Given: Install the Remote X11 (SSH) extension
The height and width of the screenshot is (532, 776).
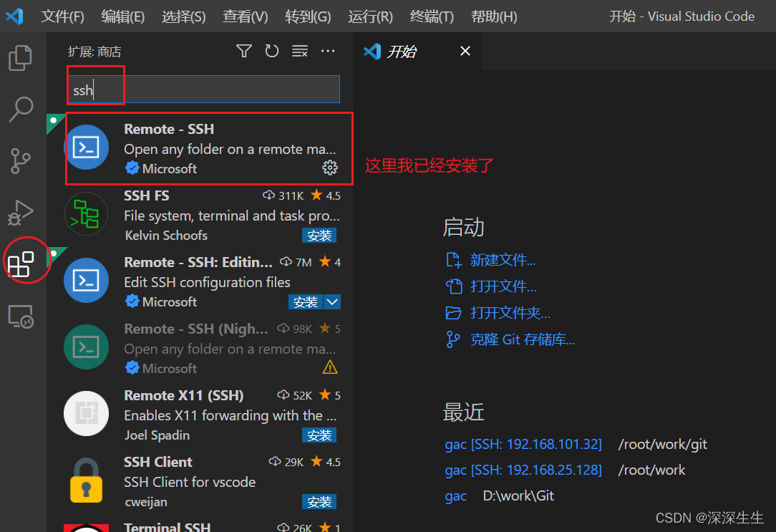Looking at the screenshot, I should pyautogui.click(x=319, y=435).
